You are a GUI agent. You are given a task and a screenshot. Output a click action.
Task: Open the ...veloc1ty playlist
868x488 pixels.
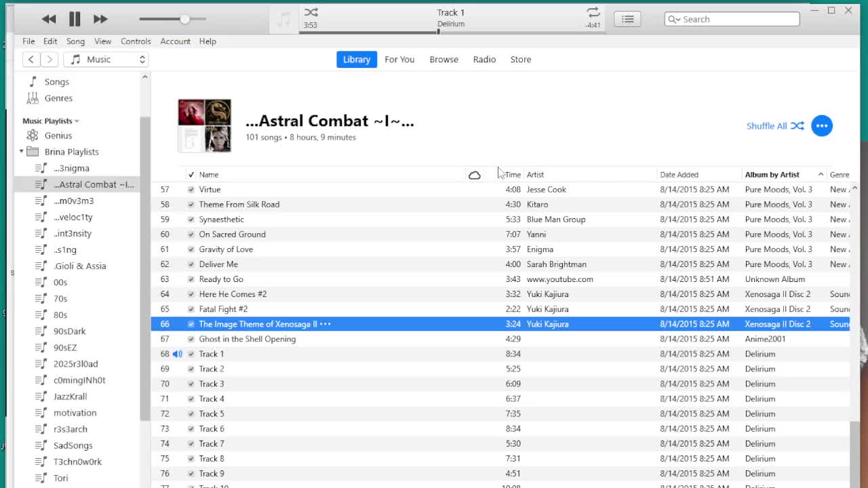(x=73, y=217)
